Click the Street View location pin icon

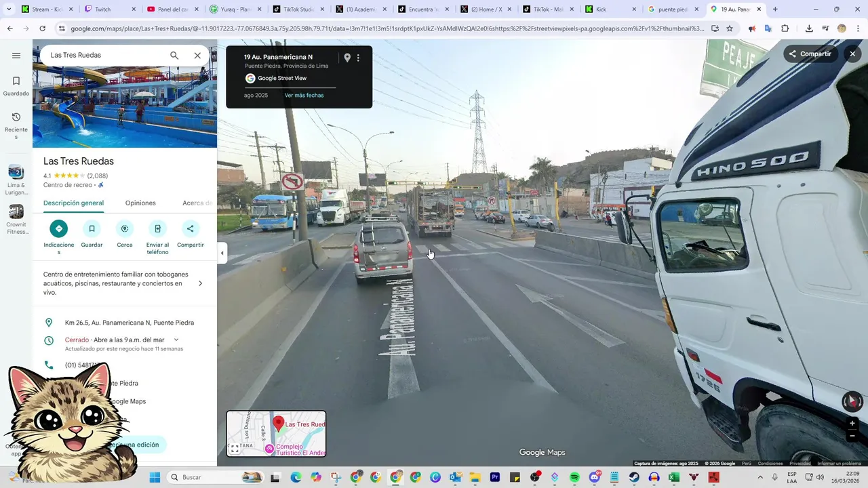point(347,58)
